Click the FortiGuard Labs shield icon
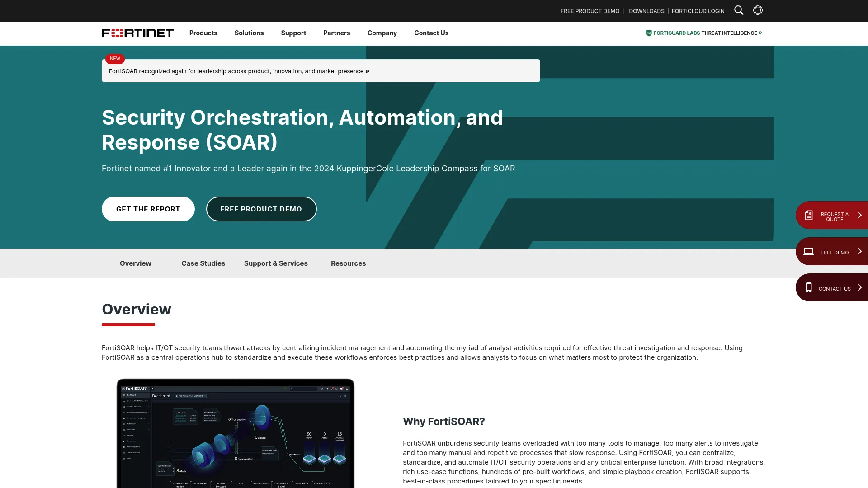This screenshot has height=488, width=868. (x=649, y=33)
